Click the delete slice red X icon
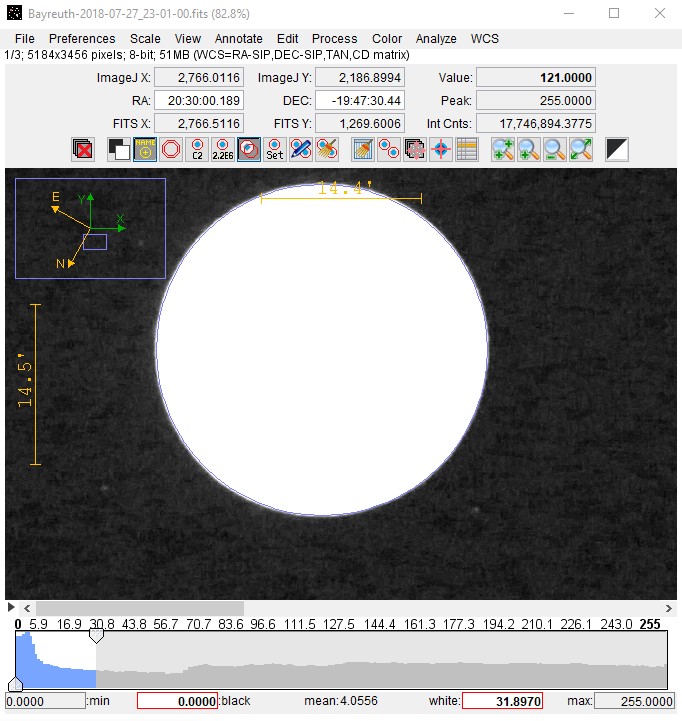This screenshot has height=721, width=682. (84, 150)
